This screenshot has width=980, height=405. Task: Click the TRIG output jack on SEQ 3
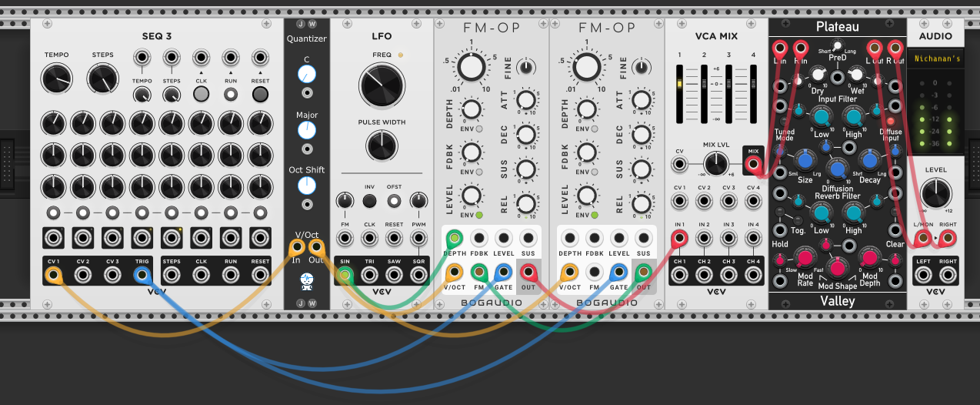[142, 275]
